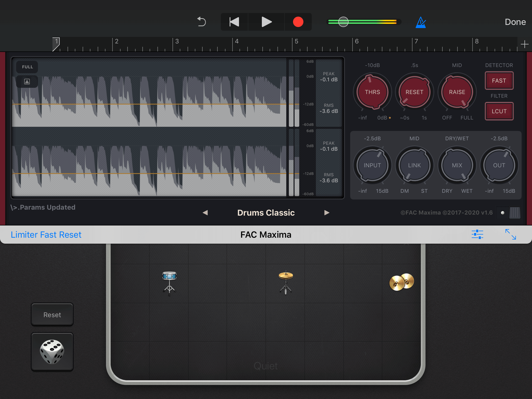The width and height of the screenshot is (532, 399).
Task: Click the RESET time knob
Action: coord(414,92)
